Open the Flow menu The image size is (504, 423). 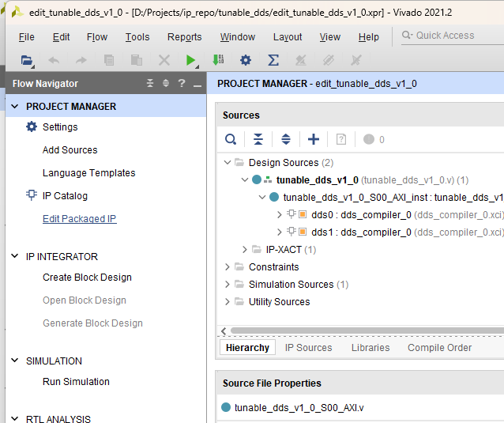[x=97, y=37]
